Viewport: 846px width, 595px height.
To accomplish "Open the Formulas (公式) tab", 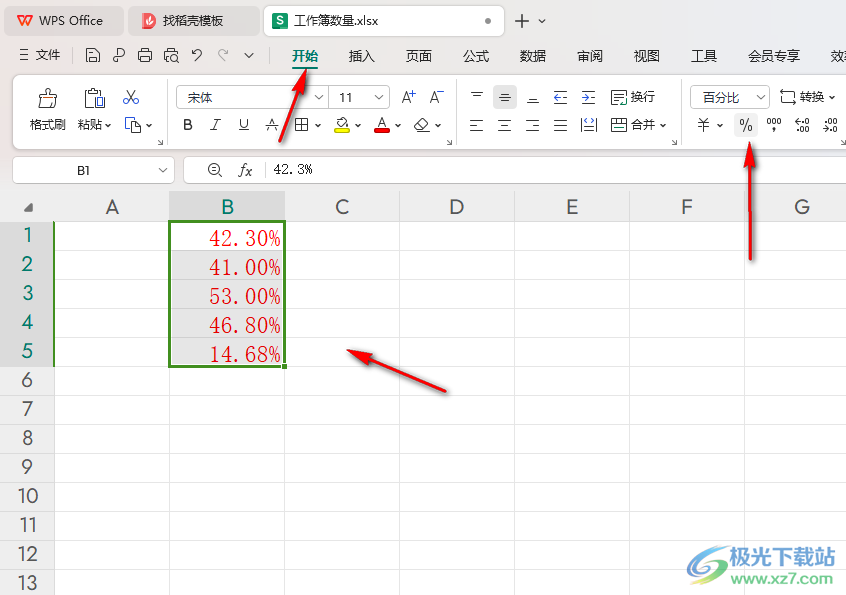I will coord(476,56).
